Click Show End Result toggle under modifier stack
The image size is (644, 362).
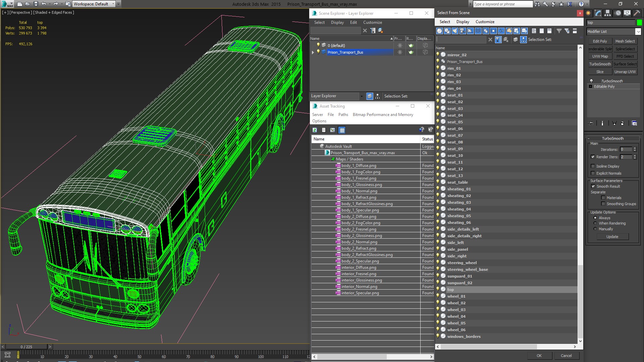point(602,123)
